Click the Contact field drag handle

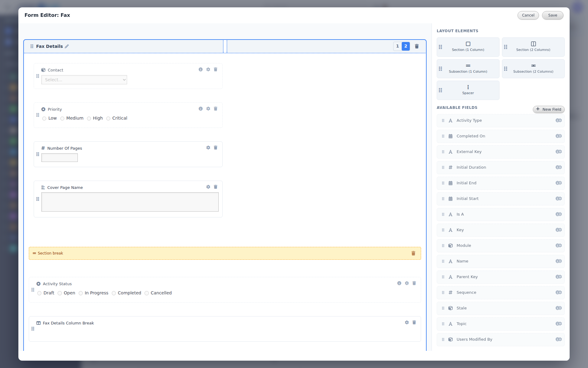click(x=38, y=76)
